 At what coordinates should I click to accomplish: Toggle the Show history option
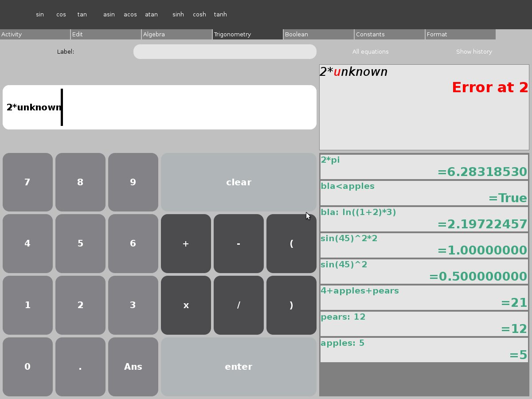click(474, 52)
